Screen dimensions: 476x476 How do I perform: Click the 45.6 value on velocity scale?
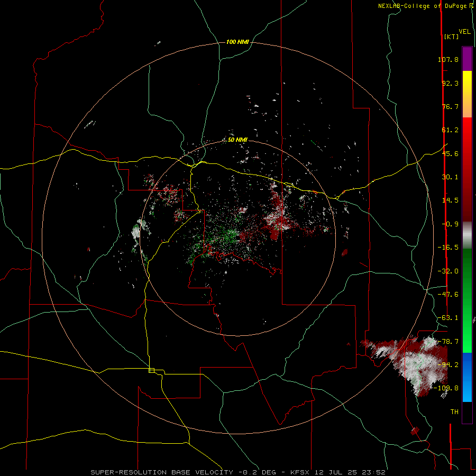(450, 153)
